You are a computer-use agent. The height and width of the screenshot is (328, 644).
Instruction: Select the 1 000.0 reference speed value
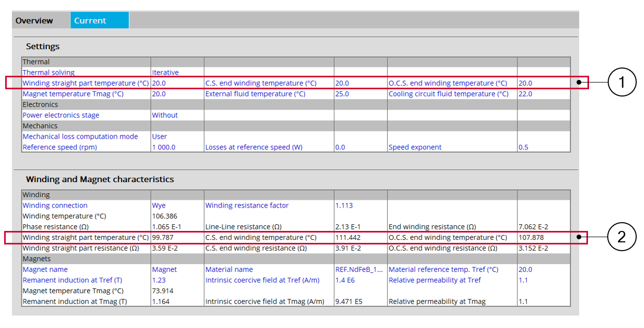tap(163, 147)
